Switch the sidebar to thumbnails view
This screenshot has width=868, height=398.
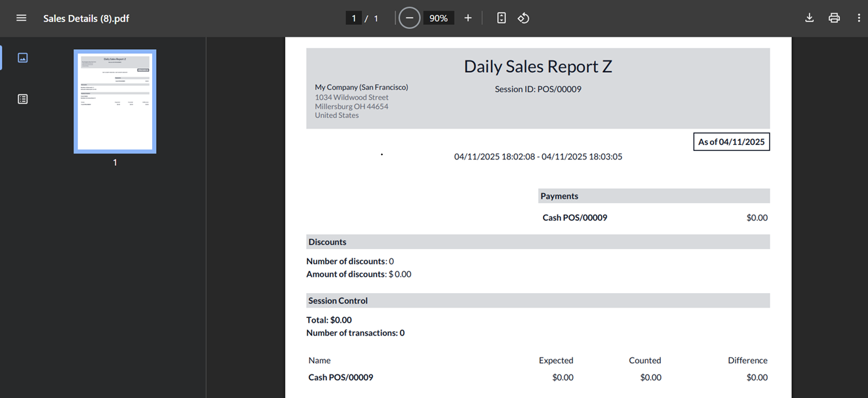tap(23, 58)
